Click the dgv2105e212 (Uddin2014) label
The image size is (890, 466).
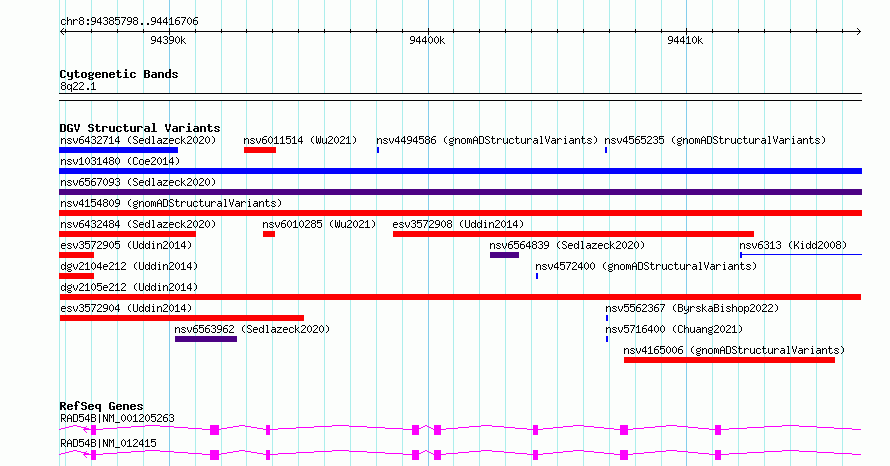tap(129, 287)
